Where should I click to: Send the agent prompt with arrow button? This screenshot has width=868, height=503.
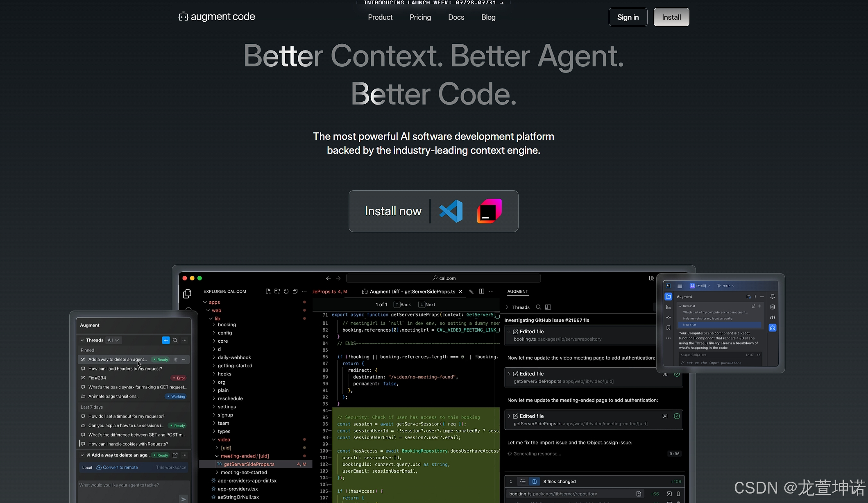pyautogui.click(x=184, y=499)
